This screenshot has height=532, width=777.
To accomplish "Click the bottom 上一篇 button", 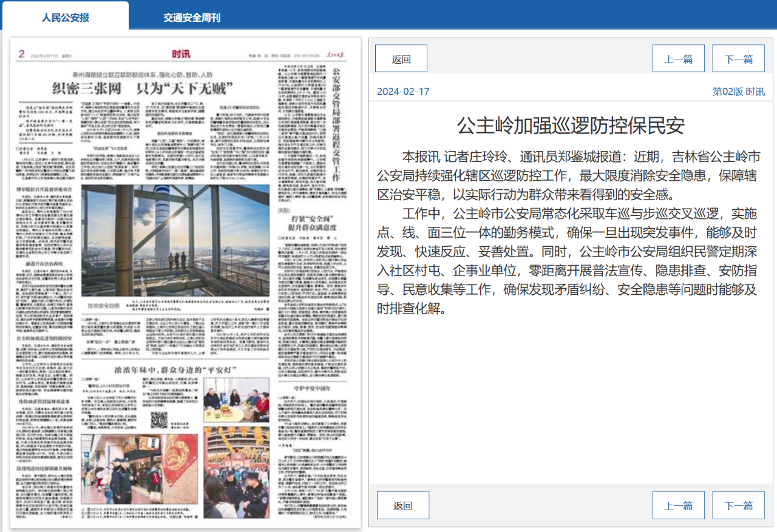I will click(x=679, y=505).
